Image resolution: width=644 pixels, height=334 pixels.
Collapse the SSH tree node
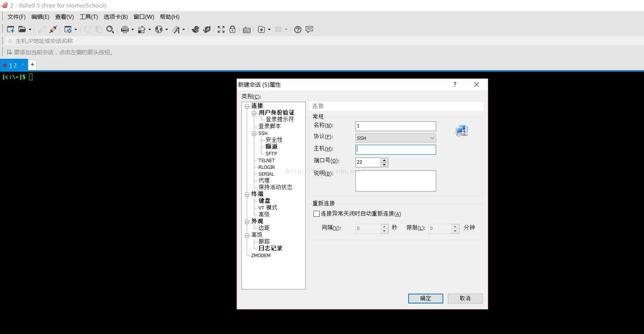click(254, 133)
